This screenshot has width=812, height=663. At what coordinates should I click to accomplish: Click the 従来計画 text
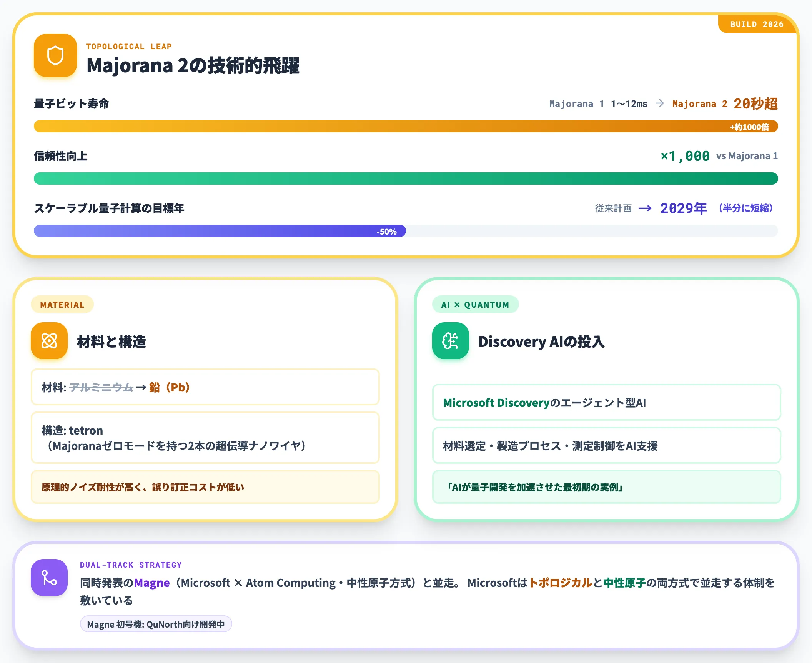(x=613, y=208)
